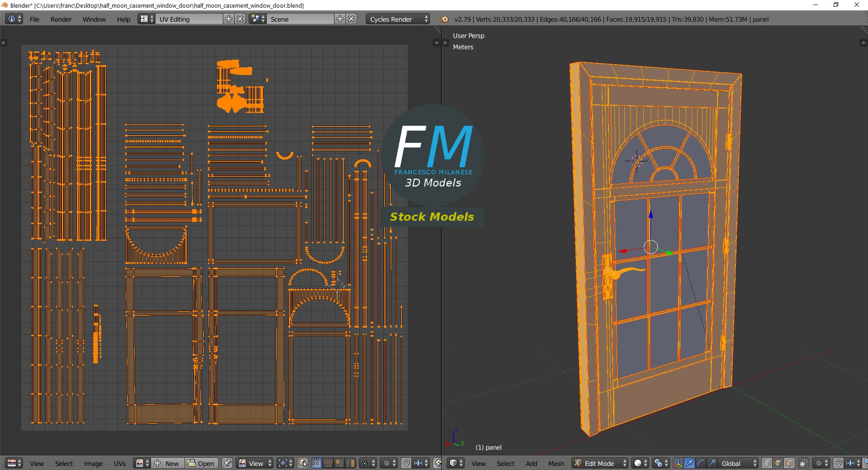Open the UVs menu in UV editor
The image size is (868, 470).
(120, 463)
